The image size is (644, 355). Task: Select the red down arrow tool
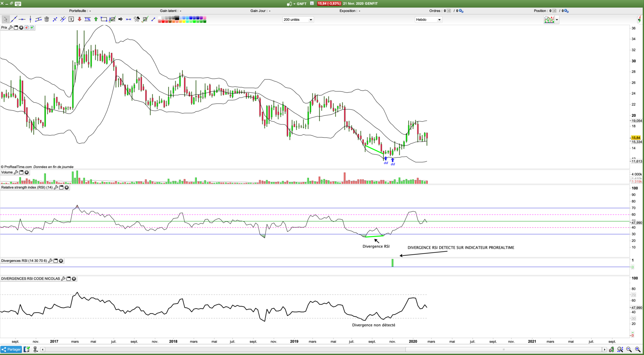tap(80, 19)
